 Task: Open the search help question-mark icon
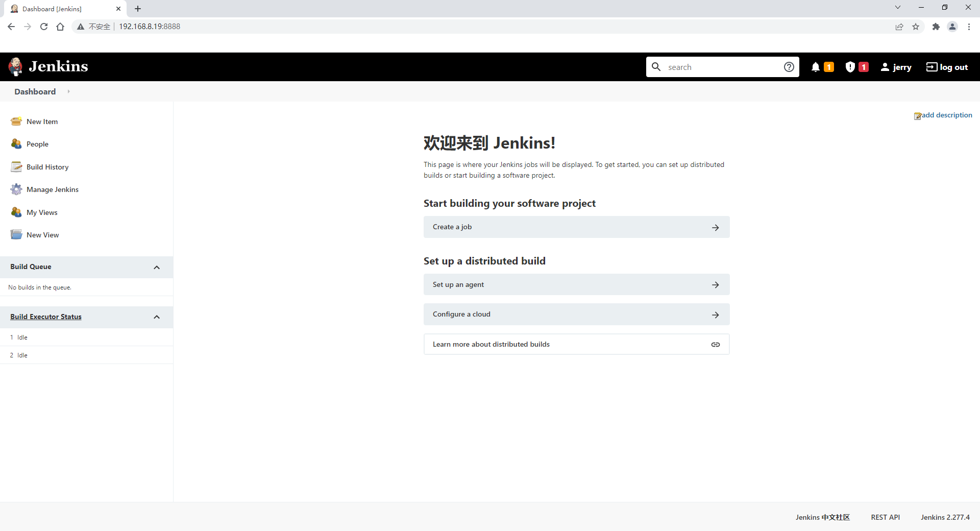point(789,67)
